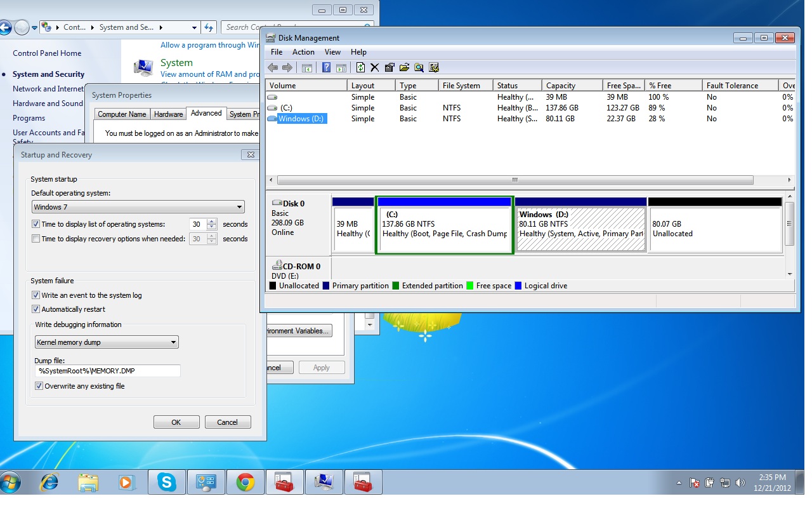Click the Delete (X) icon in Disk Management toolbar

[x=374, y=68]
